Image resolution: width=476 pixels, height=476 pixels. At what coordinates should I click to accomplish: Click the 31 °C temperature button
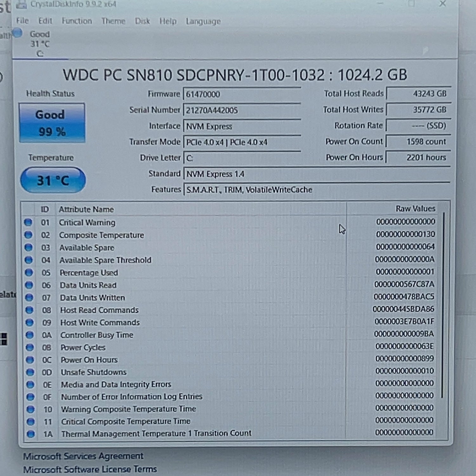pos(53,180)
